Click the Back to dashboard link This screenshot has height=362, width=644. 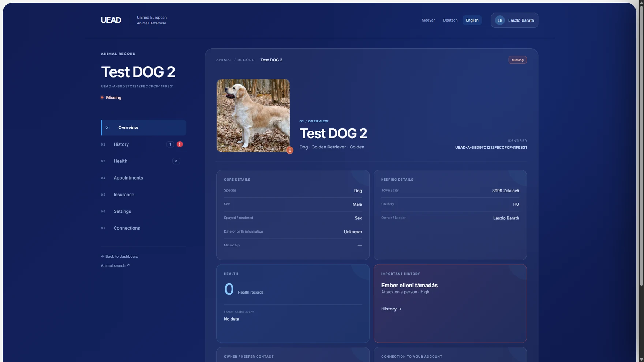(x=120, y=257)
